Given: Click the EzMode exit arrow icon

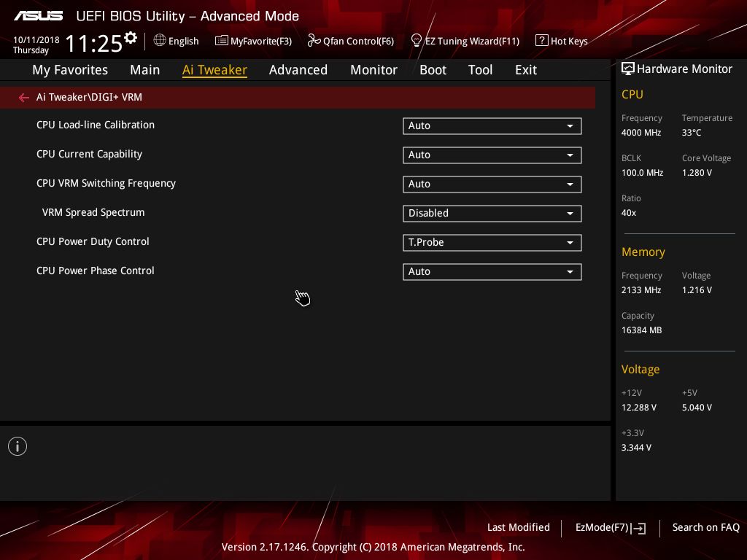Looking at the screenshot, I should (x=638, y=528).
